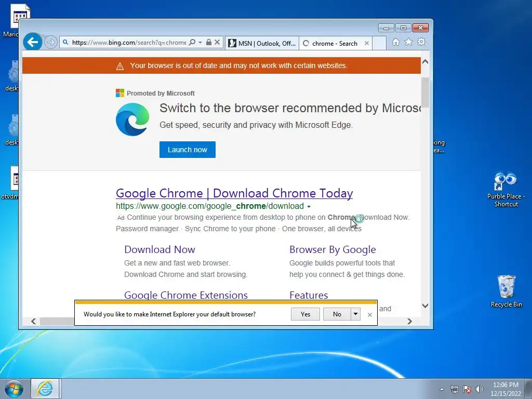Click the Microsoft logo beside Promoted by Microsoft
Image resolution: width=532 pixels, height=399 pixels.
coord(120,93)
